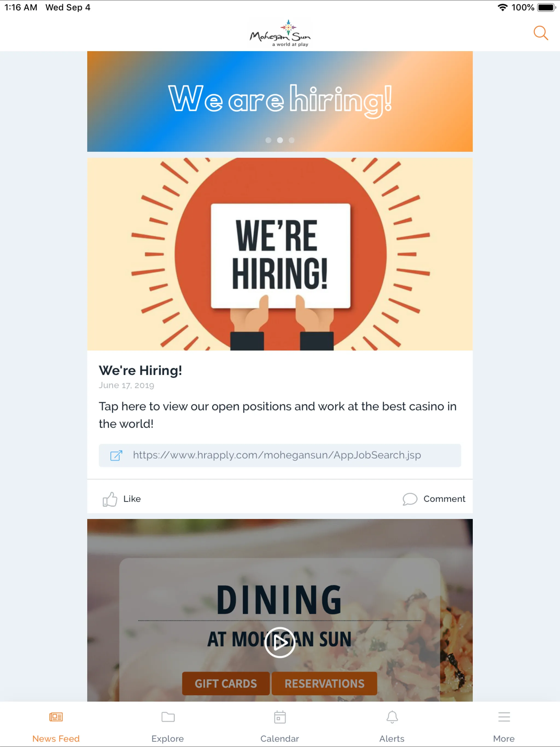
Task: View the Calendar tab
Action: click(x=279, y=725)
